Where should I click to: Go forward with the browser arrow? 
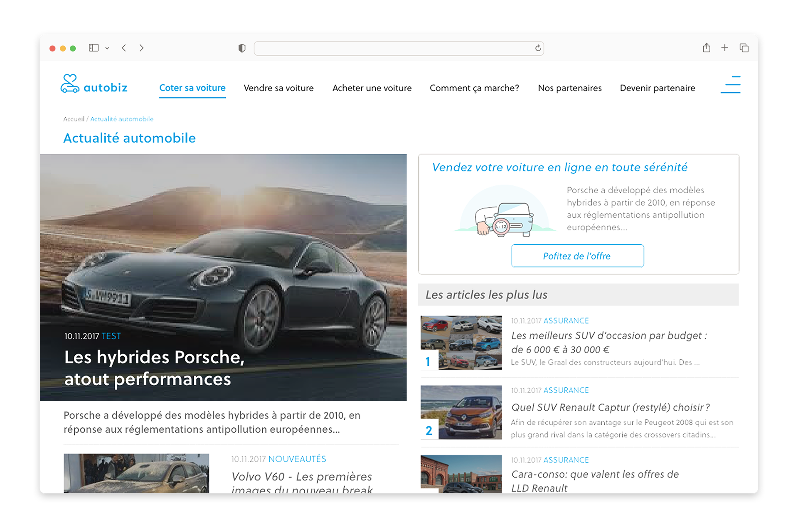pyautogui.click(x=142, y=48)
